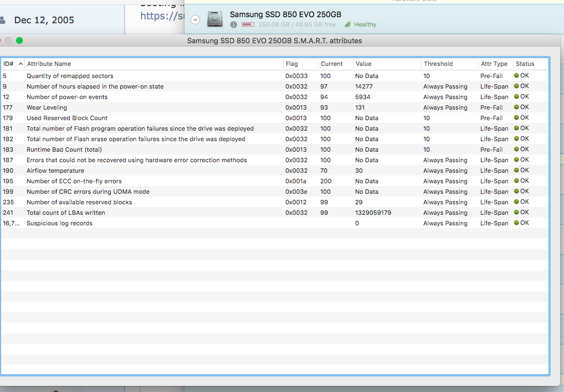Click the current value 200 cell
The width and height of the screenshot is (564, 392).
tap(326, 181)
